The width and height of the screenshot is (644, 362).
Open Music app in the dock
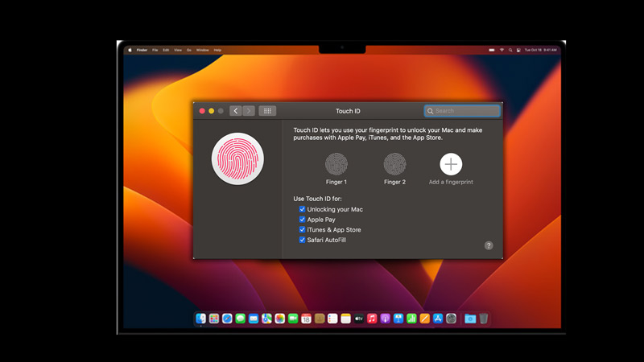tap(372, 319)
